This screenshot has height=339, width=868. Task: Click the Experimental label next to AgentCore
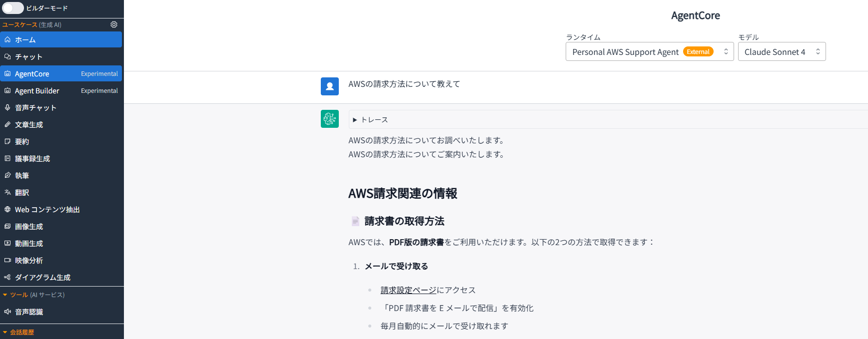(99, 73)
